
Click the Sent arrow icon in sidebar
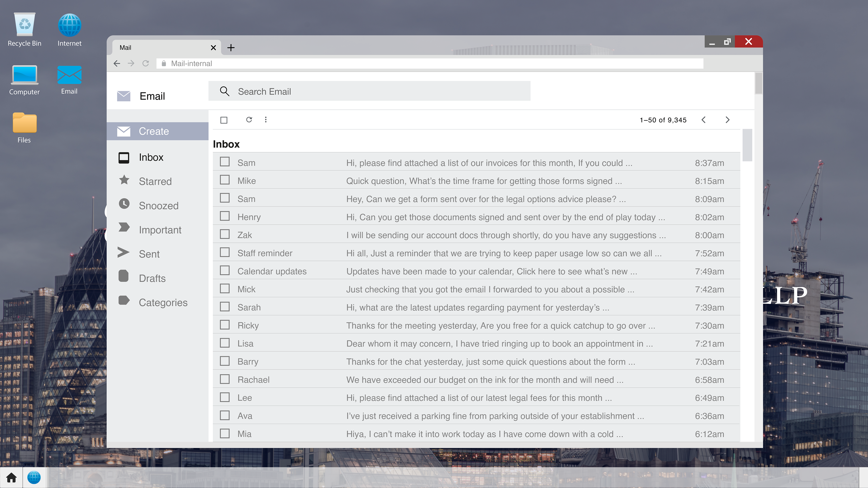coord(123,252)
